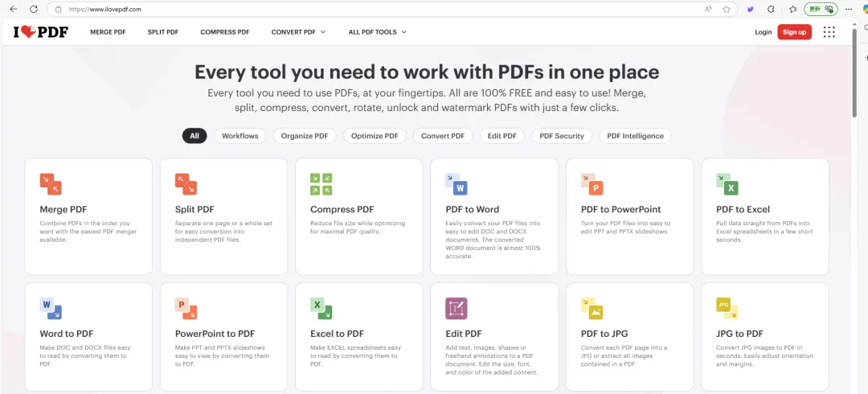Open the Excel to PDF tool title

click(x=337, y=334)
